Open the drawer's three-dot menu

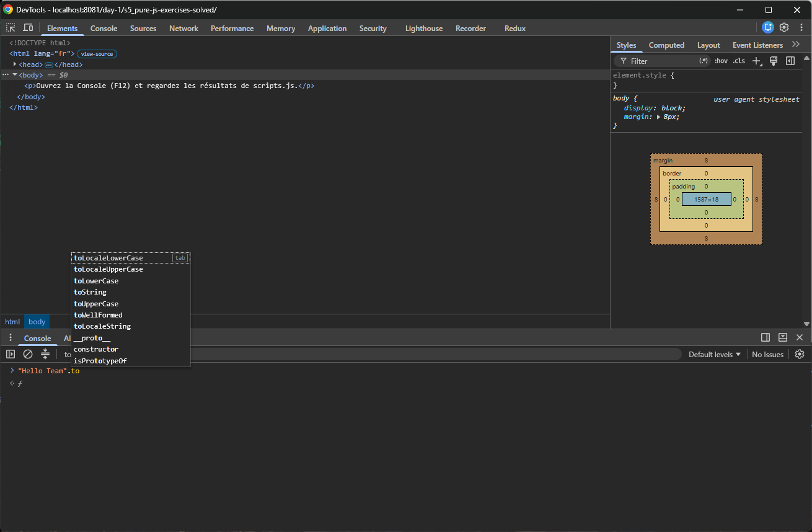tap(11, 338)
